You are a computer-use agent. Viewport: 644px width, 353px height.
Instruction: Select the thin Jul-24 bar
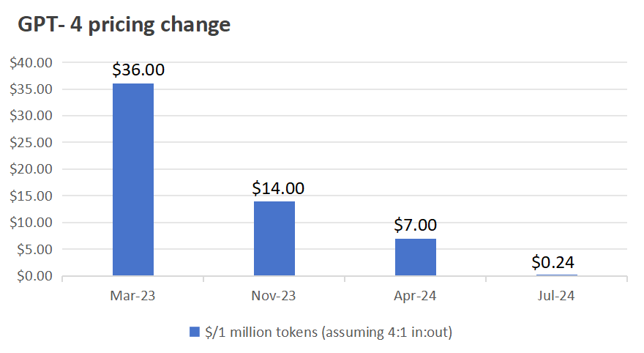(x=557, y=275)
